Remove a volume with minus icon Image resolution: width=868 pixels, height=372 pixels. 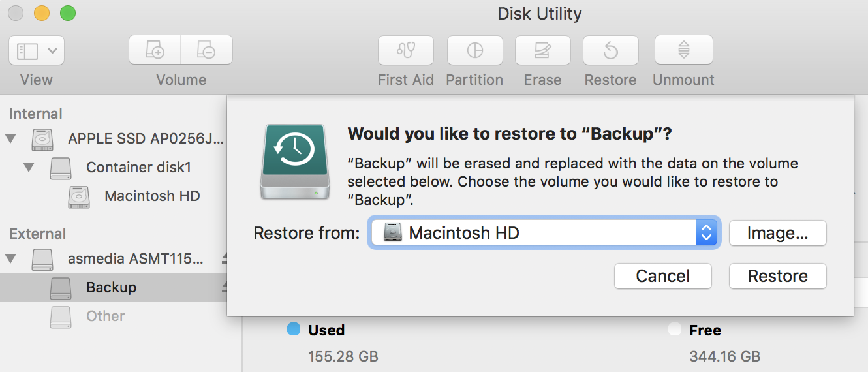(206, 50)
